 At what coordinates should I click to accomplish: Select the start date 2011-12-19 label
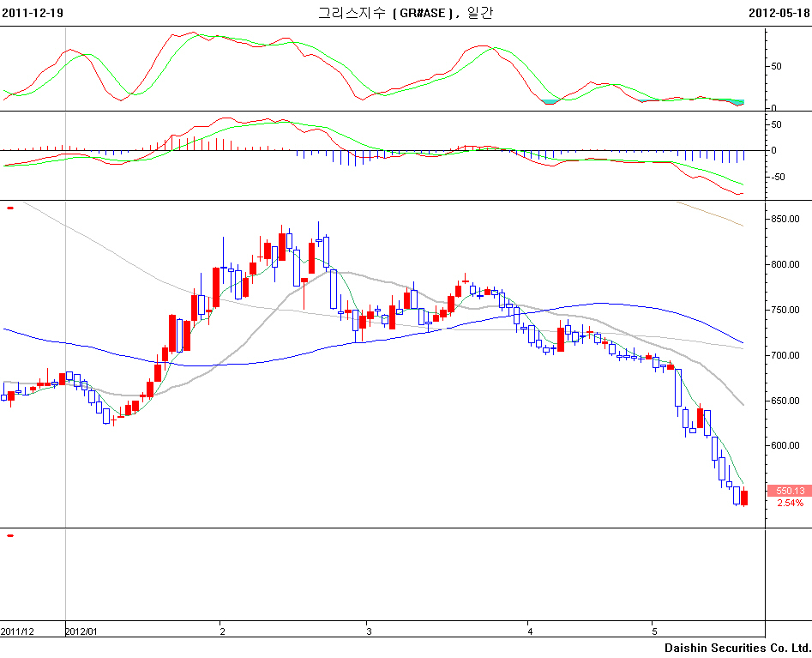click(33, 13)
